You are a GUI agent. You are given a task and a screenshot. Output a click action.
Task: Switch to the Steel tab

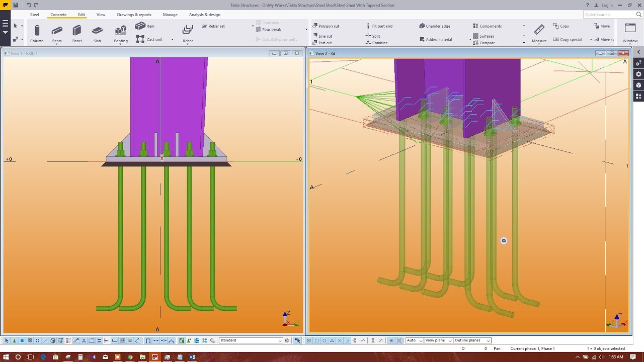(34, 15)
